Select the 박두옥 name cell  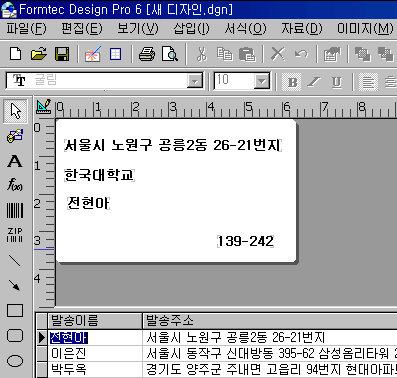(95, 369)
